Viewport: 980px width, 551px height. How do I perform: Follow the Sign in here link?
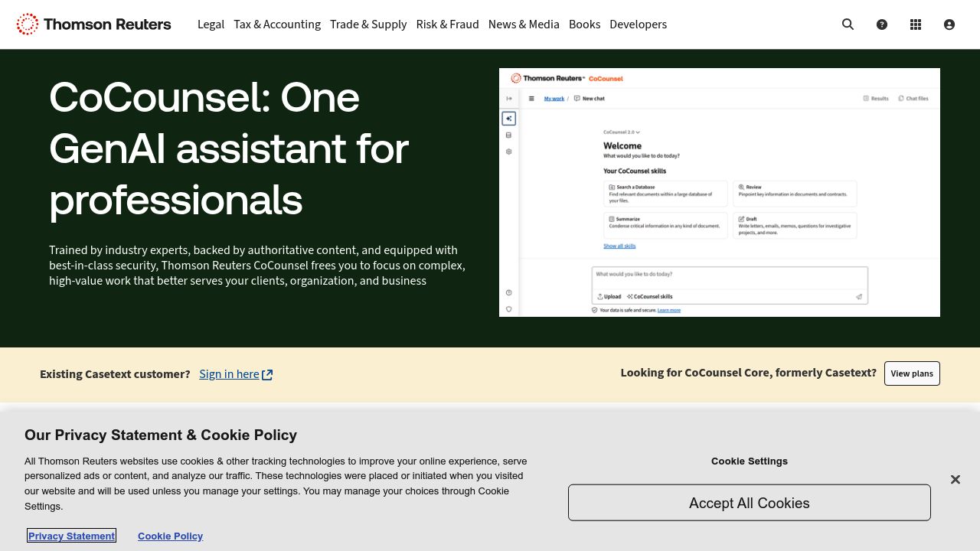236,374
